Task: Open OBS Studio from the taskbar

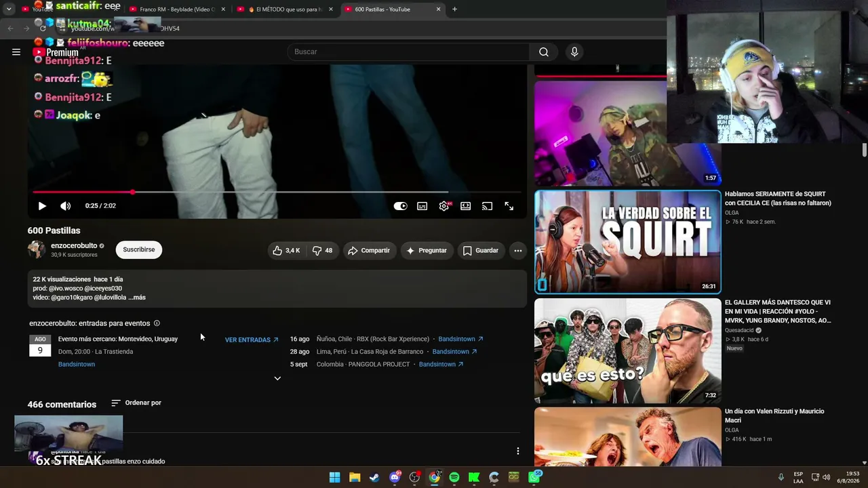Action: point(414,477)
